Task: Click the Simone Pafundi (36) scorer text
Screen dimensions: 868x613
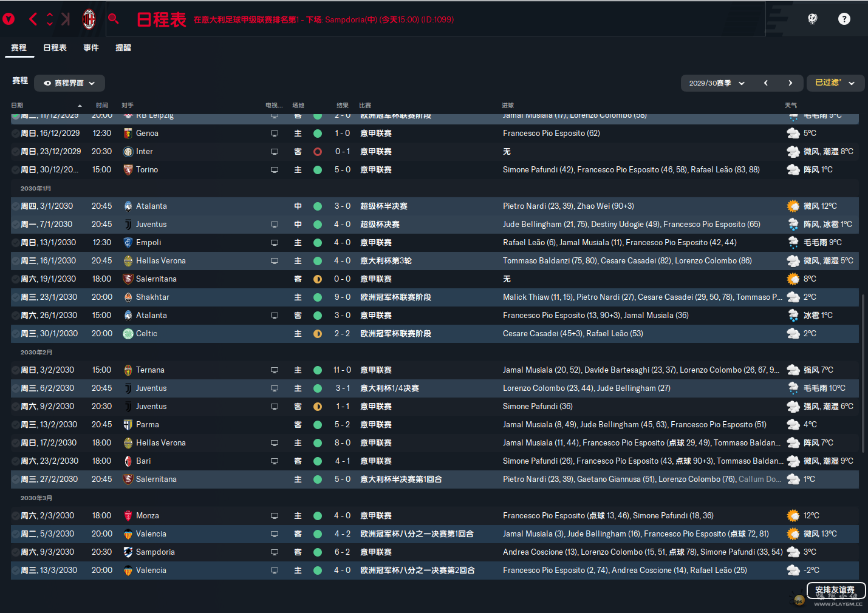Action: (x=538, y=407)
